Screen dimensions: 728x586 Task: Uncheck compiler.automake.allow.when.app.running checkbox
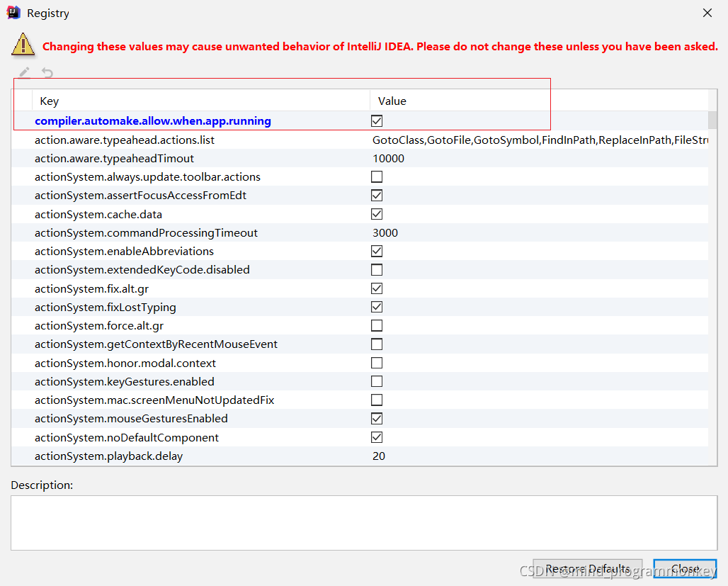pyautogui.click(x=377, y=121)
